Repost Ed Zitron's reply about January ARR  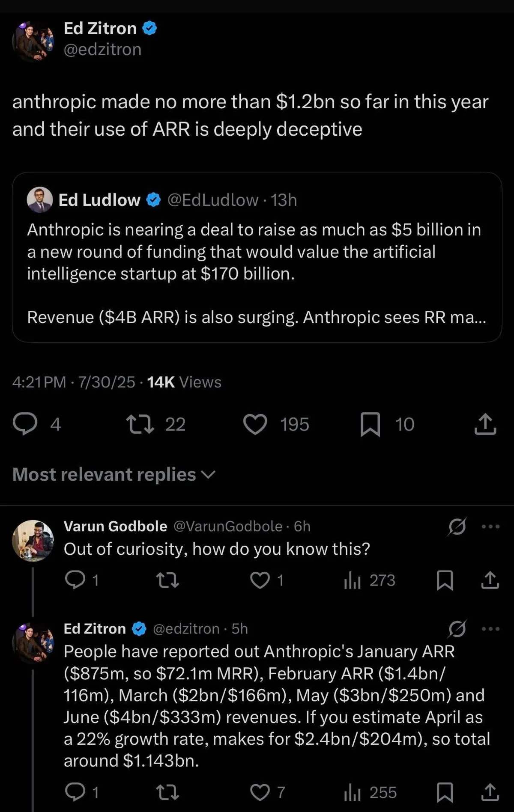click(x=167, y=792)
